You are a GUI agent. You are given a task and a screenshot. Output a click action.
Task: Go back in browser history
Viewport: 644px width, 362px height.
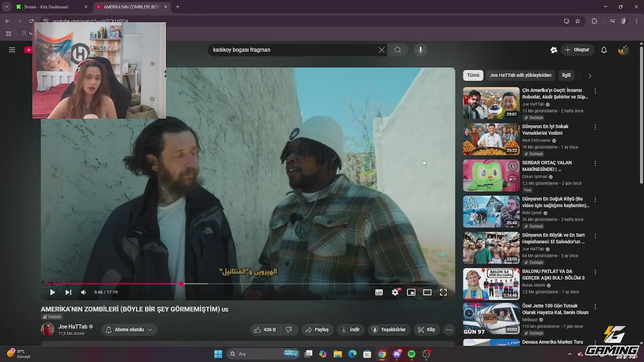point(7,21)
